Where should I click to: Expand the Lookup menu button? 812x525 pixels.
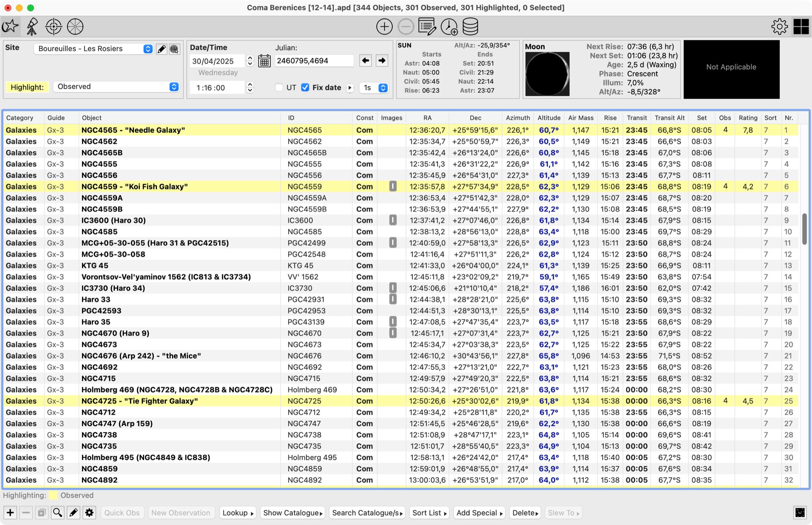238,513
